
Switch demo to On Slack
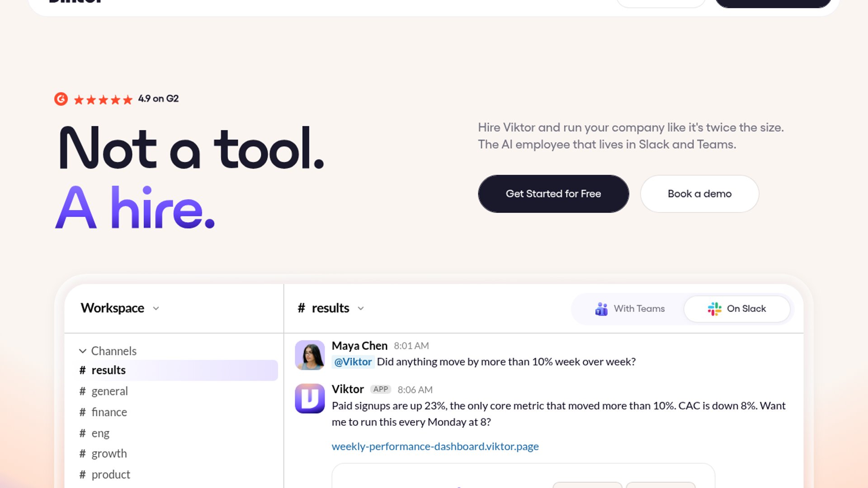click(x=737, y=309)
